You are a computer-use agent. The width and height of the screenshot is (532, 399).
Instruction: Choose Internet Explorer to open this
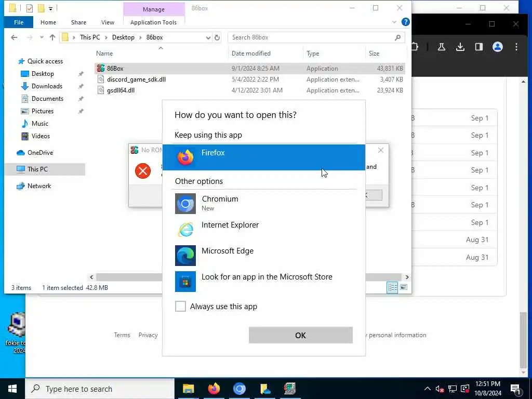[263, 229]
